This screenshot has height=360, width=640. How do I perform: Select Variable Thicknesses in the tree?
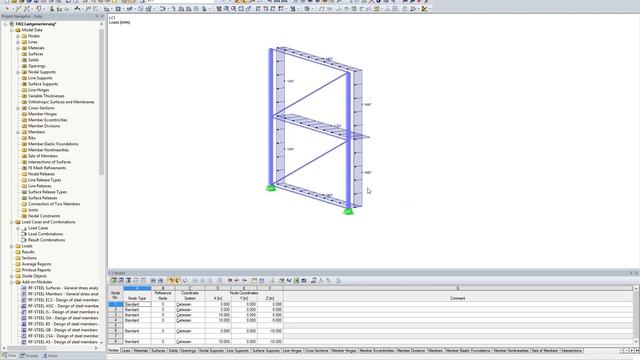(x=46, y=96)
